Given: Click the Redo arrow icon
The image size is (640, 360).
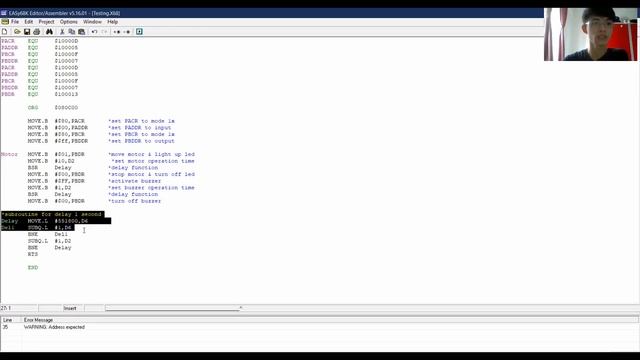Looking at the screenshot, I should 104,31.
